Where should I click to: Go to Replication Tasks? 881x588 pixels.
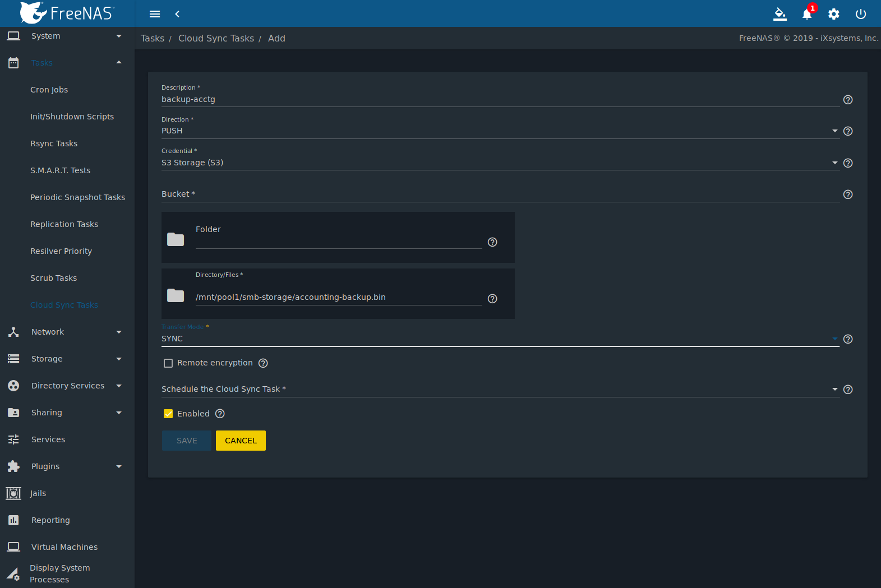(x=64, y=224)
